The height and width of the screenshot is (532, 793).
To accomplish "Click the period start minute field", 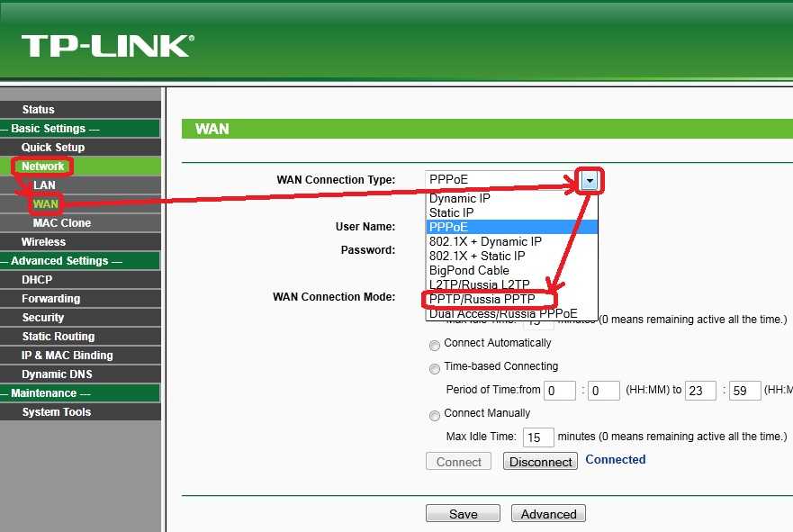I will (x=604, y=391).
